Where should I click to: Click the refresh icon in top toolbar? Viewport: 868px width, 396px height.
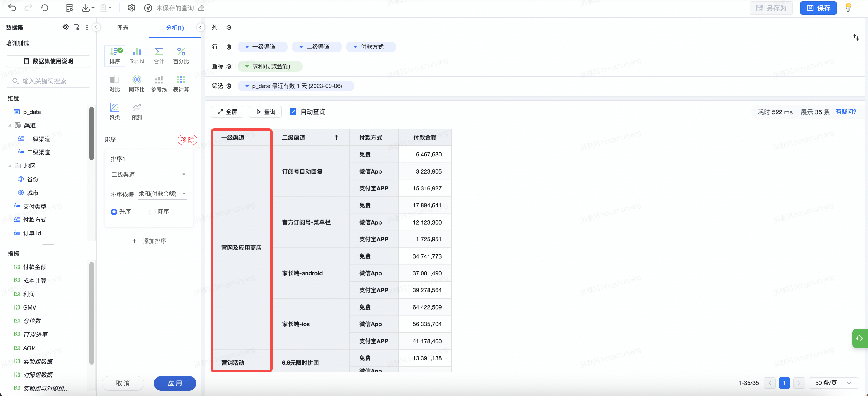click(x=44, y=8)
